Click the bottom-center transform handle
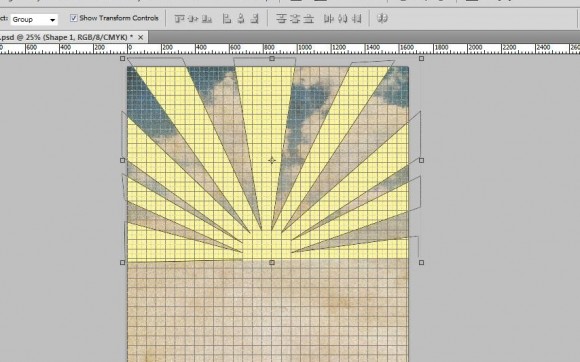 pyautogui.click(x=272, y=263)
